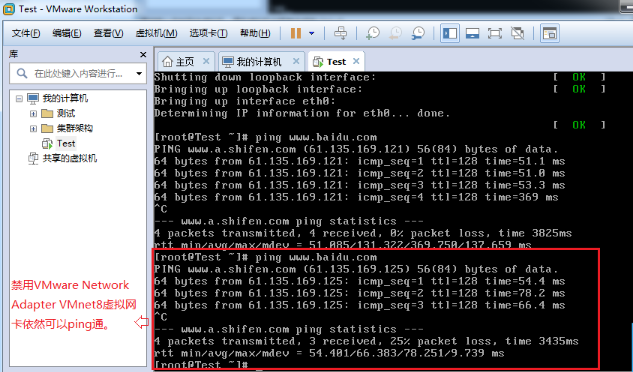Screen dimensions: 633x372
Task: Click the 集群架构 folder icon
Action: pyautogui.click(x=47, y=128)
